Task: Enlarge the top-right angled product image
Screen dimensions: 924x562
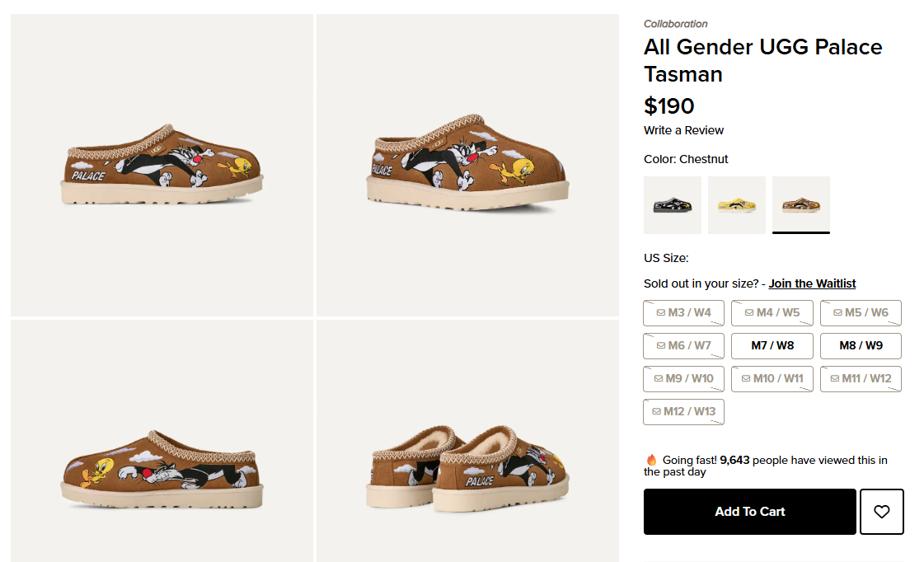Action: tap(467, 165)
